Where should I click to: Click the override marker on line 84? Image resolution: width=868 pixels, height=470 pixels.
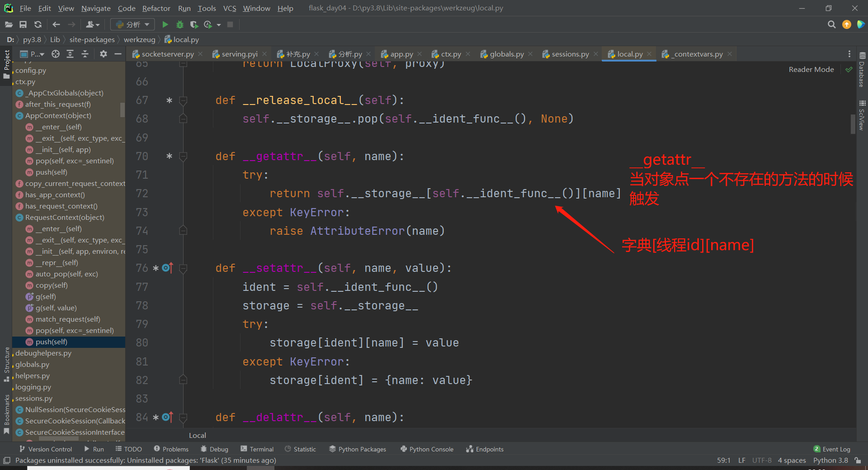tap(167, 417)
